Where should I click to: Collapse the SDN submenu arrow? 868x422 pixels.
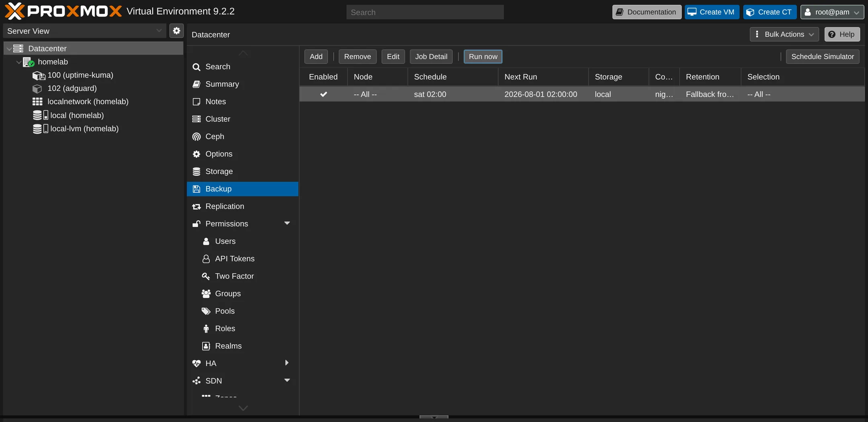coord(287,381)
